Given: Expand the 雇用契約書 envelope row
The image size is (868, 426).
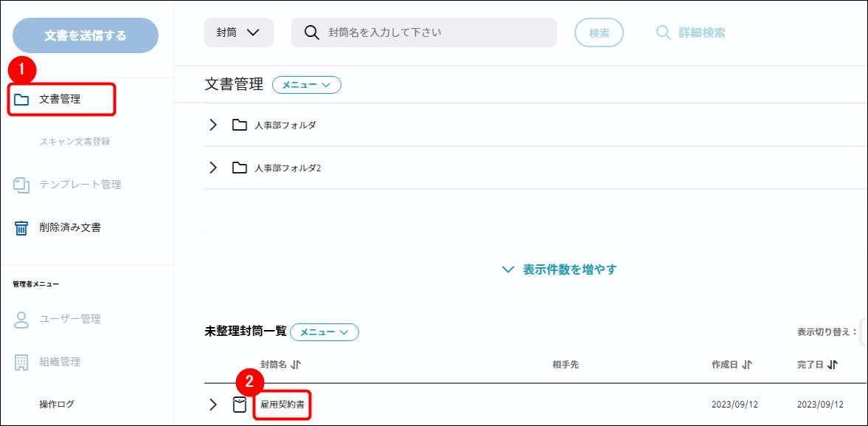Looking at the screenshot, I should click(x=213, y=405).
